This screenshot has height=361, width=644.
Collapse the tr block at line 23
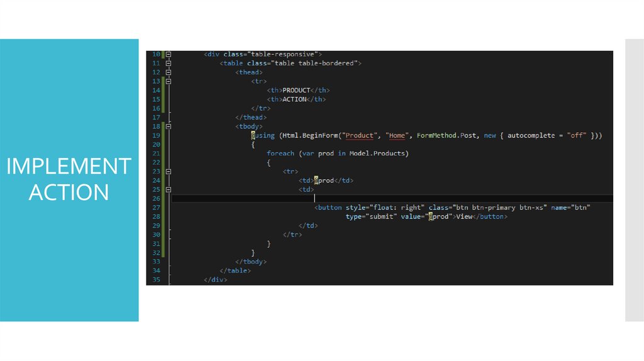(169, 172)
